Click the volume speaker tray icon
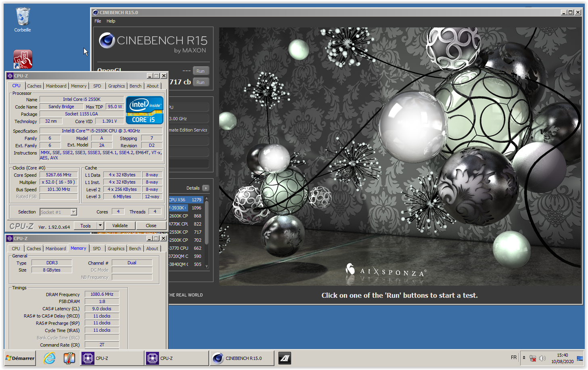The image size is (588, 370). (542, 358)
